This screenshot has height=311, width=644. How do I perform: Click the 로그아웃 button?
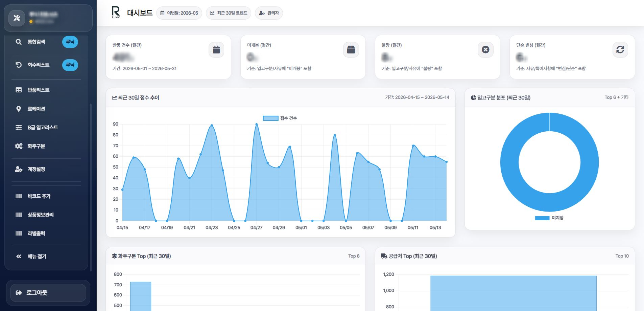tap(48, 293)
